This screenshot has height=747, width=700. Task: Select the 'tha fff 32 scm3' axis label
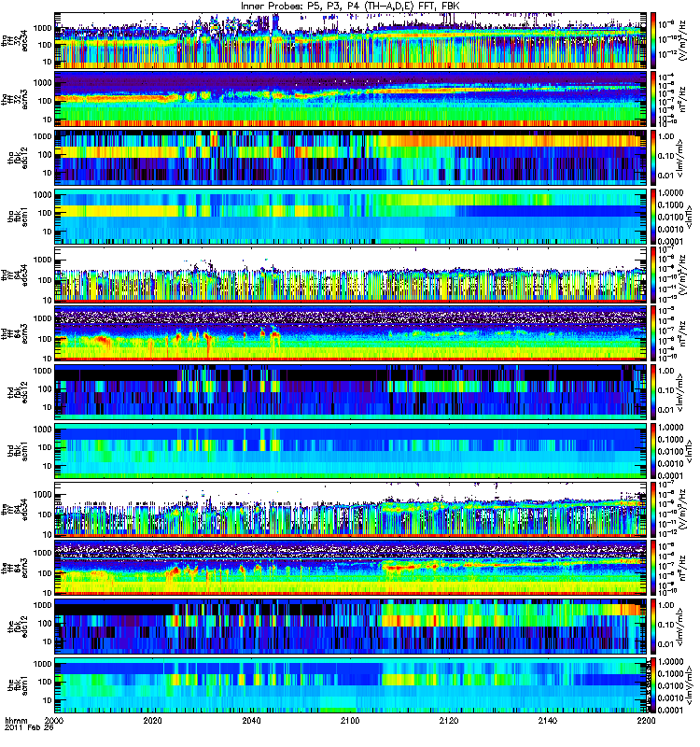[x=15, y=99]
